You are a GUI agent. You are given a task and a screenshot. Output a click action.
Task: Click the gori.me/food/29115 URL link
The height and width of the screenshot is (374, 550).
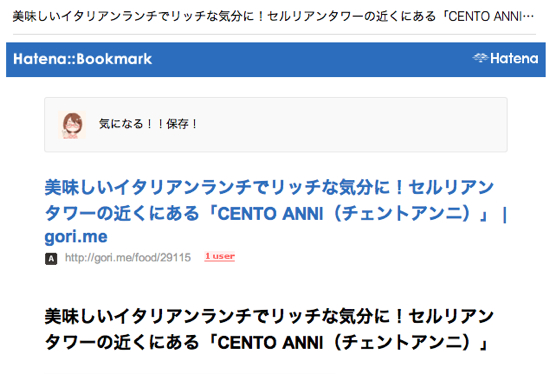128,258
